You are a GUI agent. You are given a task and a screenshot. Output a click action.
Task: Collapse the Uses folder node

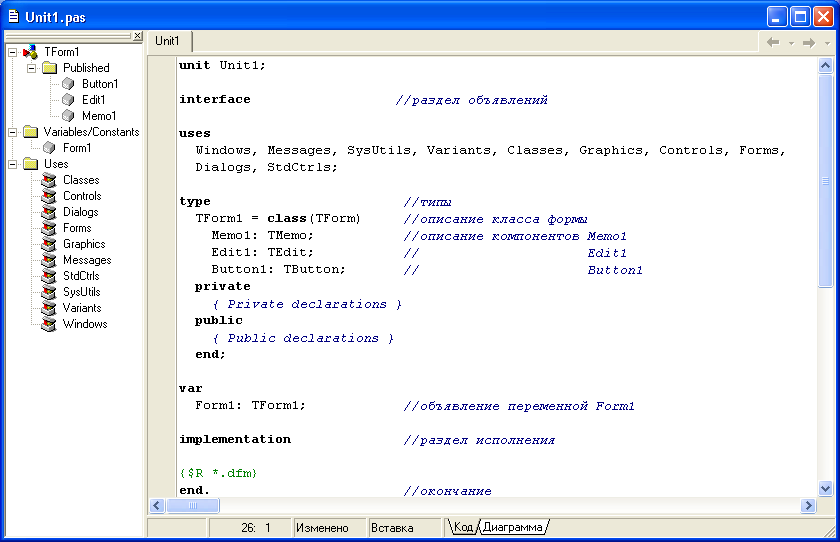point(11,164)
